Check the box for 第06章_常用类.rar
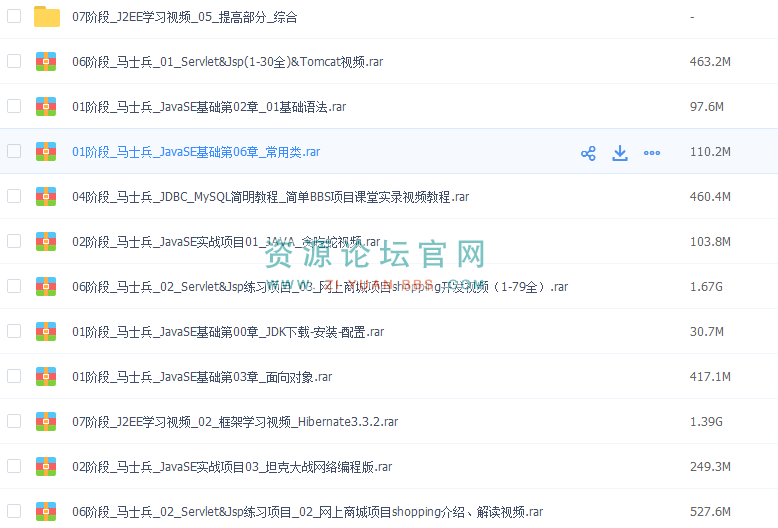 (x=14, y=151)
